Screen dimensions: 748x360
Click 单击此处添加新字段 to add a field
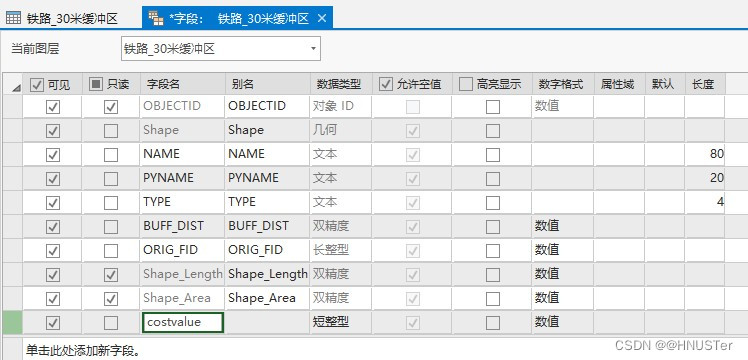[83, 351]
